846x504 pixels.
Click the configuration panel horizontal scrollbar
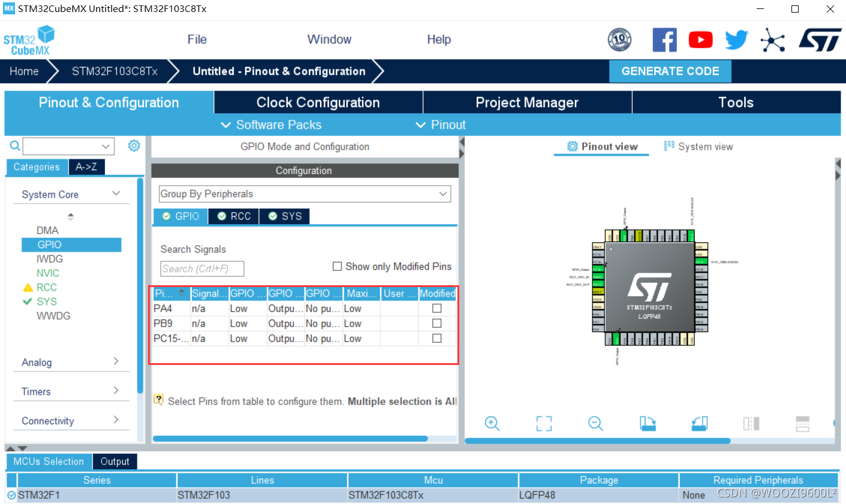pyautogui.click(x=290, y=439)
